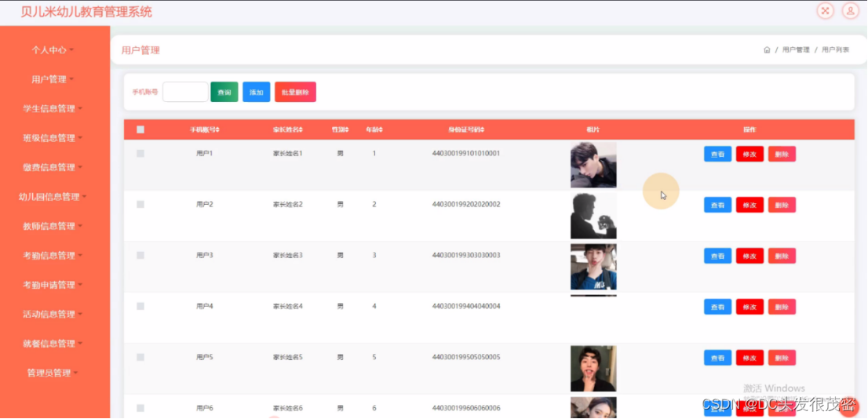
Task: Delete 用户2 with the 删除 button
Action: pos(782,205)
